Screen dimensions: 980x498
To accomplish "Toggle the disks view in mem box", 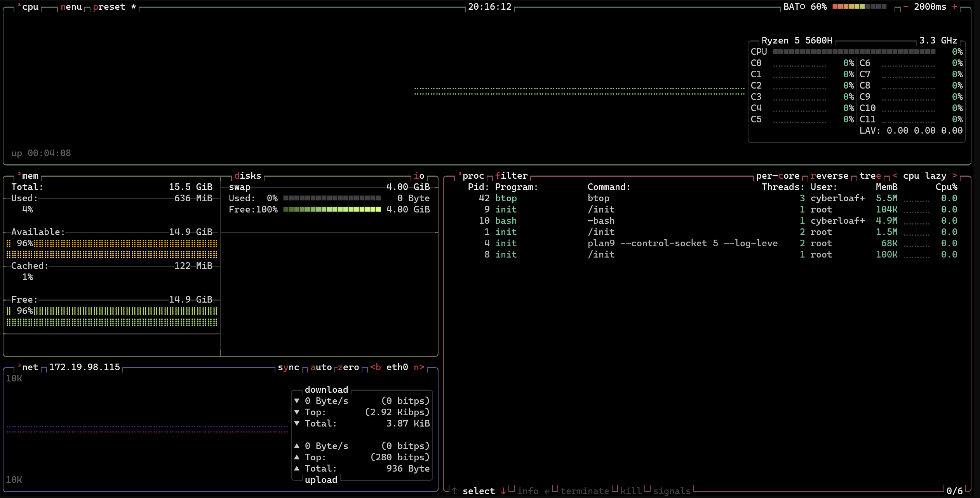I will click(x=248, y=176).
